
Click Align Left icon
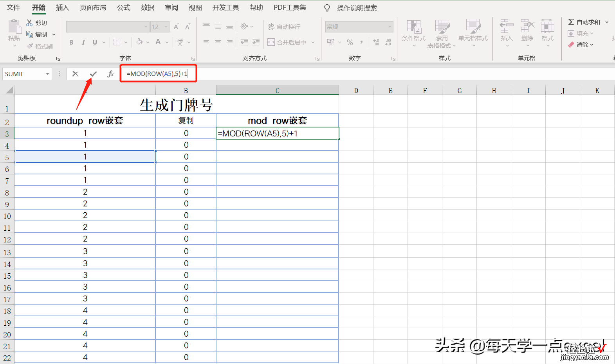206,42
